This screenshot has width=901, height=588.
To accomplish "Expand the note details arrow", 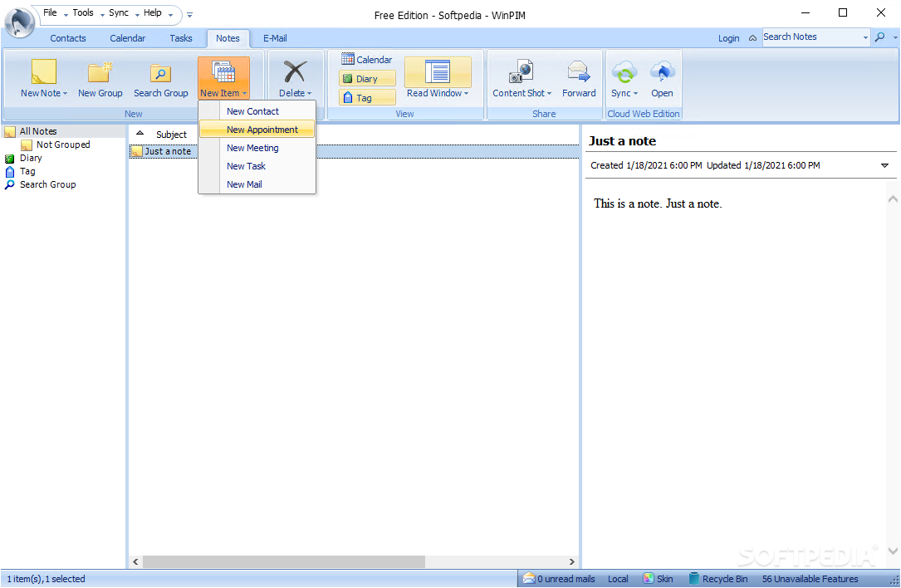I will (884, 165).
